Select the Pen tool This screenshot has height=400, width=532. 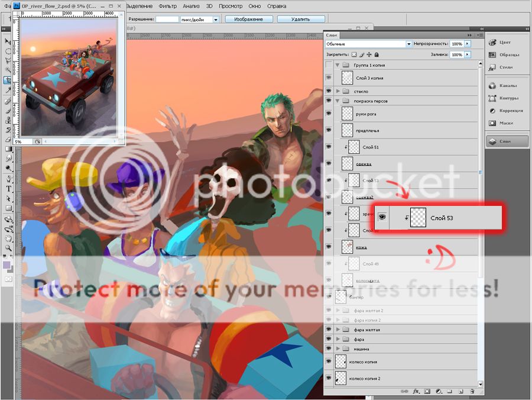[x=8, y=179]
